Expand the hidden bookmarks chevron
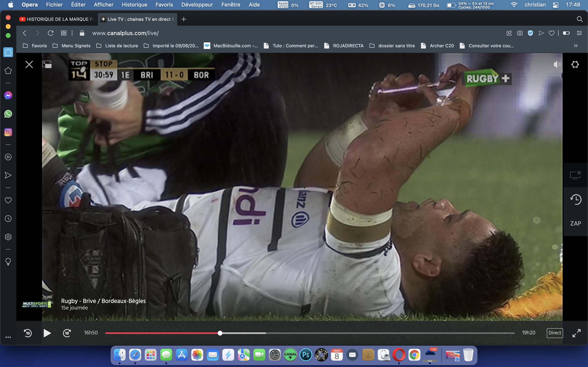 click(x=576, y=46)
